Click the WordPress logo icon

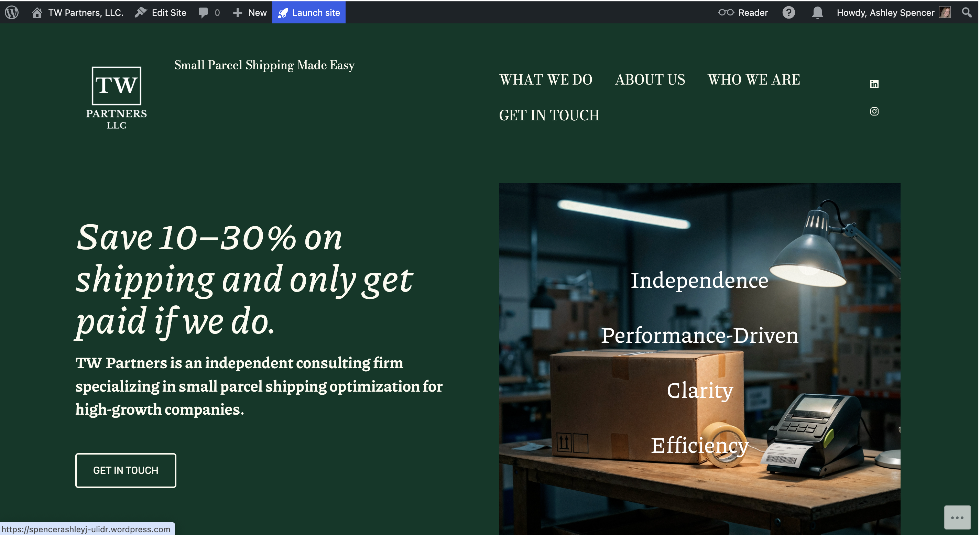[x=12, y=13]
